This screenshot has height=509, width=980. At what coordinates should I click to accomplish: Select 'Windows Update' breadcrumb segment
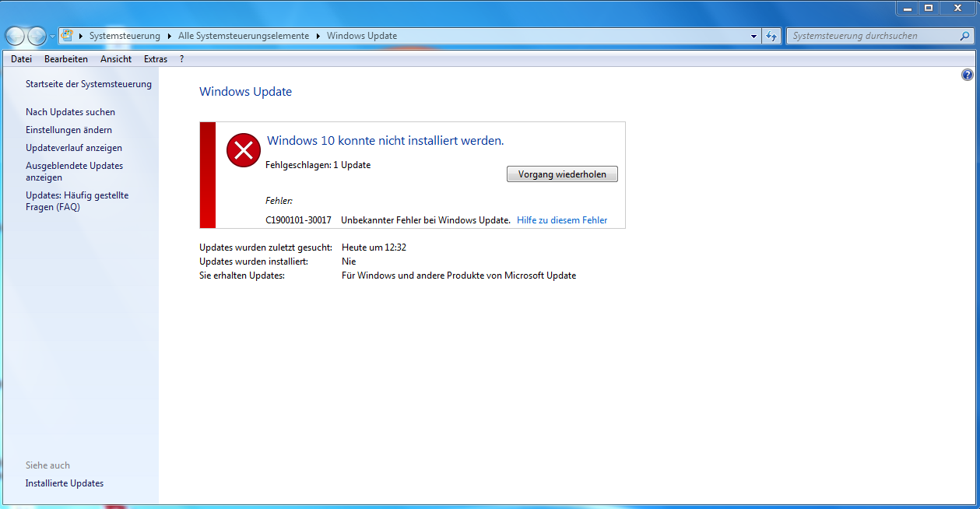coord(362,36)
